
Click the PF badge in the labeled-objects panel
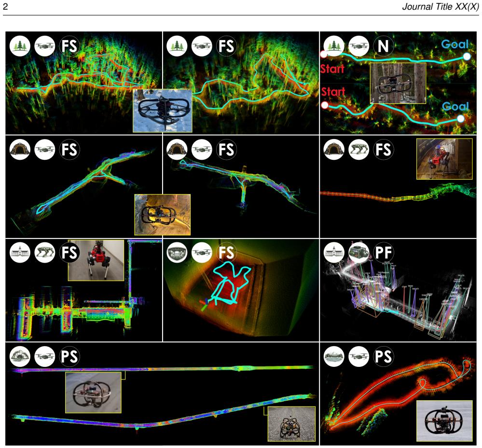coord(383,252)
